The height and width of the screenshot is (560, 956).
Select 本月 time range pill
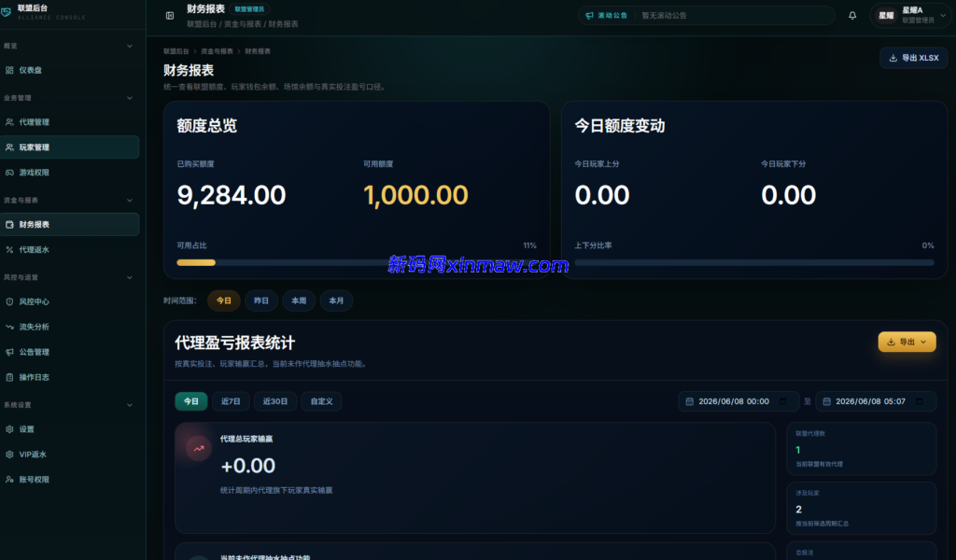336,301
